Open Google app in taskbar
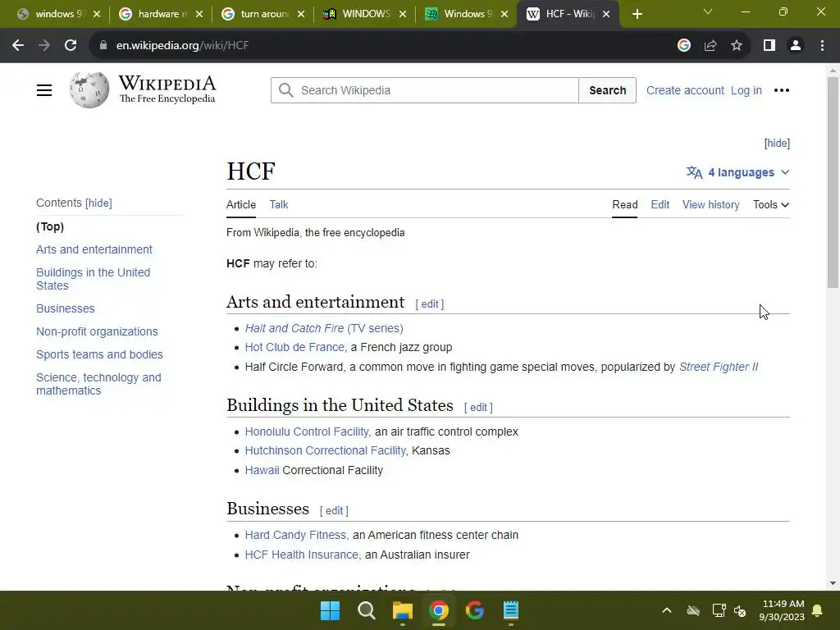This screenshot has width=840, height=630. (475, 610)
